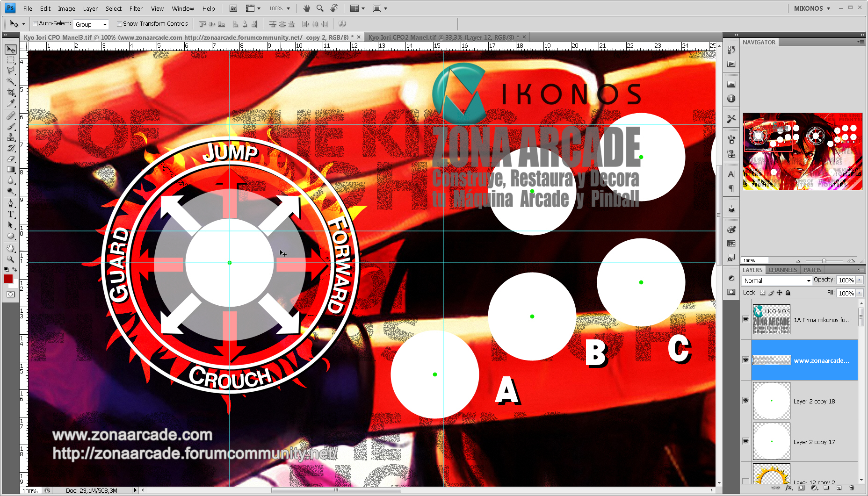Viewport: 868px width, 496px height.
Task: Toggle Quick Mask mode
Action: 10,295
